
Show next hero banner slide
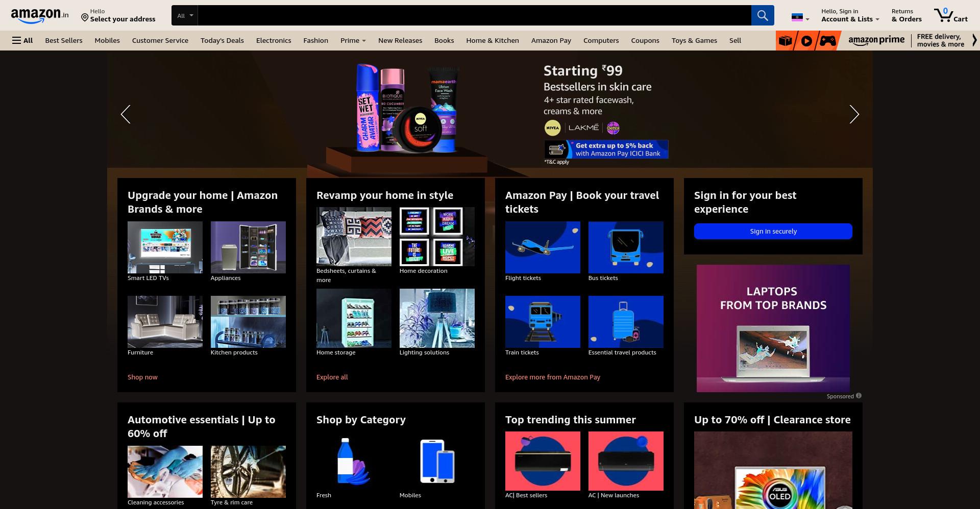[x=854, y=114]
